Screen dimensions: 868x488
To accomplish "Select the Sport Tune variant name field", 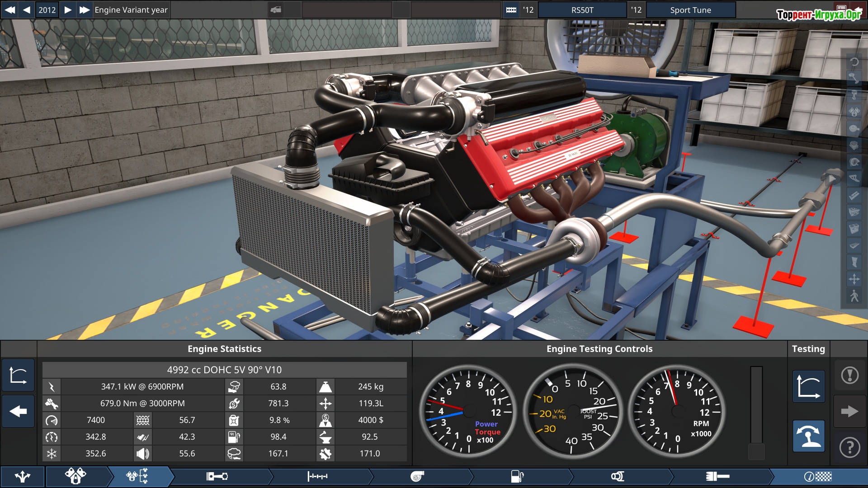I will click(x=690, y=10).
